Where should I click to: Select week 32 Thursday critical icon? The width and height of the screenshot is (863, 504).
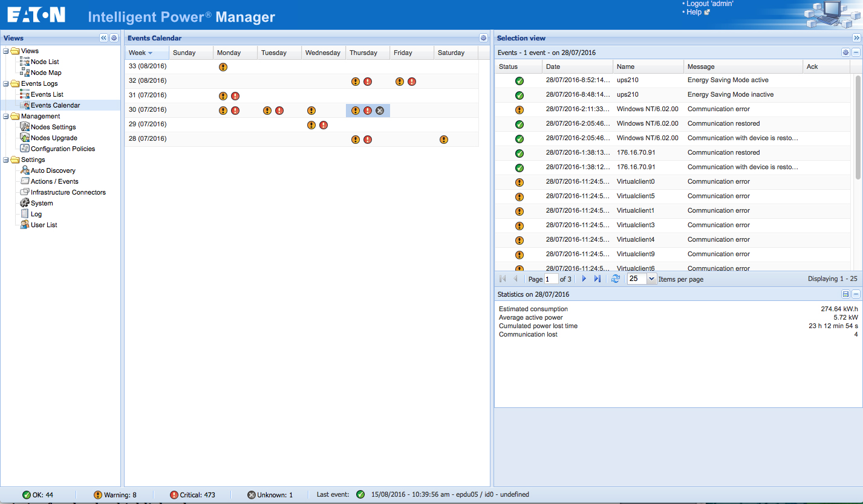pos(368,82)
